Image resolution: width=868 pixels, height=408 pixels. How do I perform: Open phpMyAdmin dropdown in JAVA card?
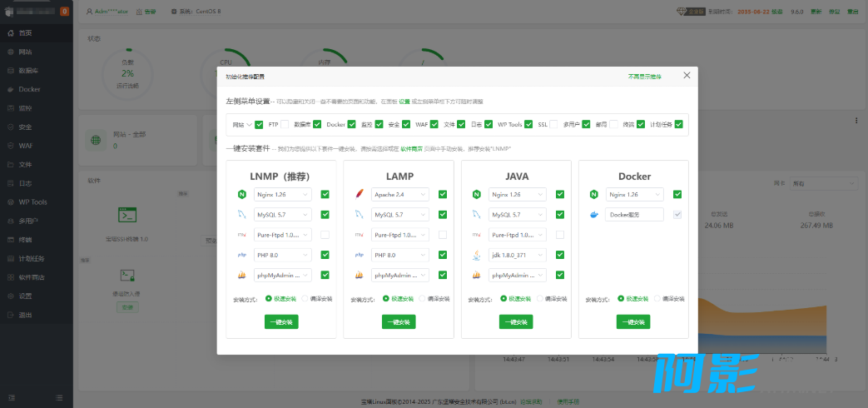[518, 275]
